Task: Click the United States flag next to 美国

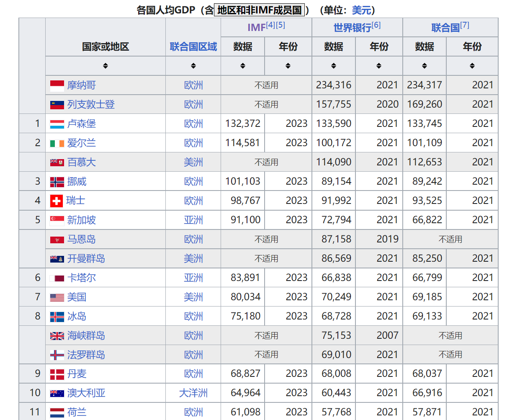Action: pos(57,297)
